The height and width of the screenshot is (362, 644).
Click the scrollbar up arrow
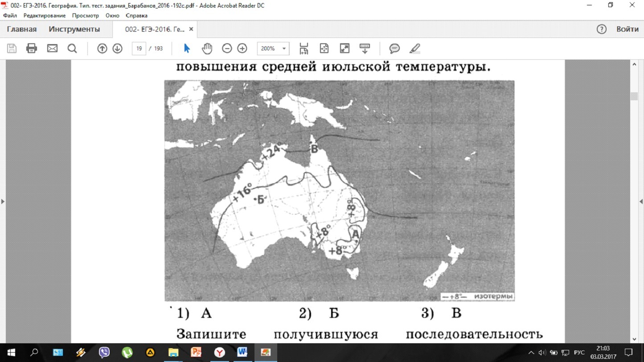coord(634,65)
